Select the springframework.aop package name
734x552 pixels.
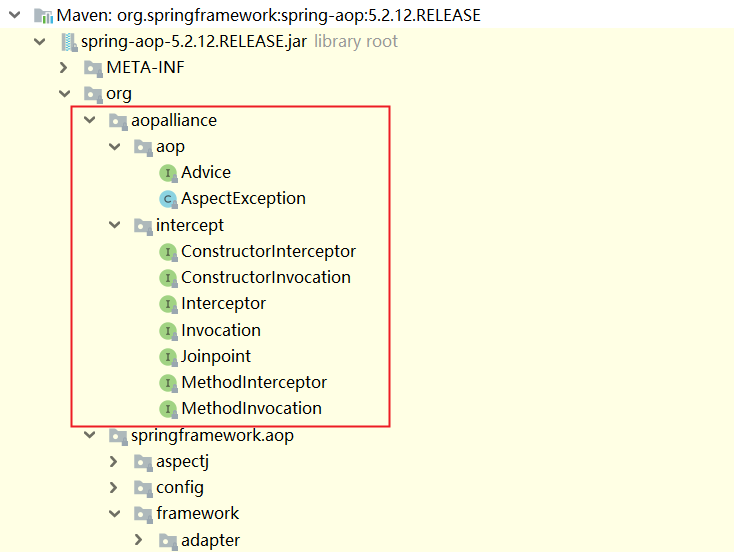click(213, 436)
